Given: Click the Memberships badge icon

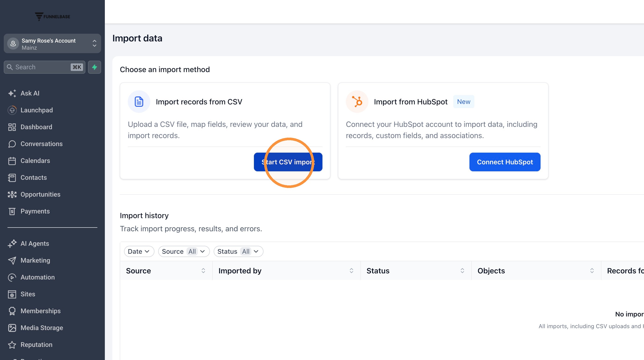Looking at the screenshot, I should point(12,311).
